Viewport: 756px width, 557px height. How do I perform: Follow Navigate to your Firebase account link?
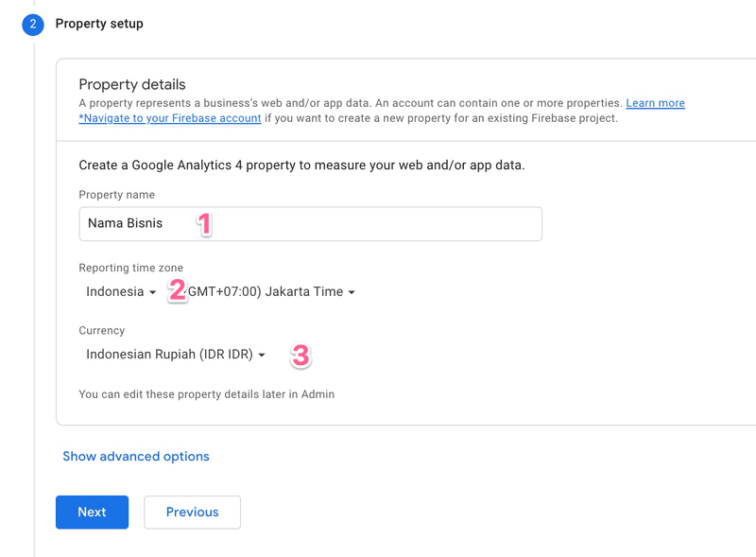click(170, 118)
